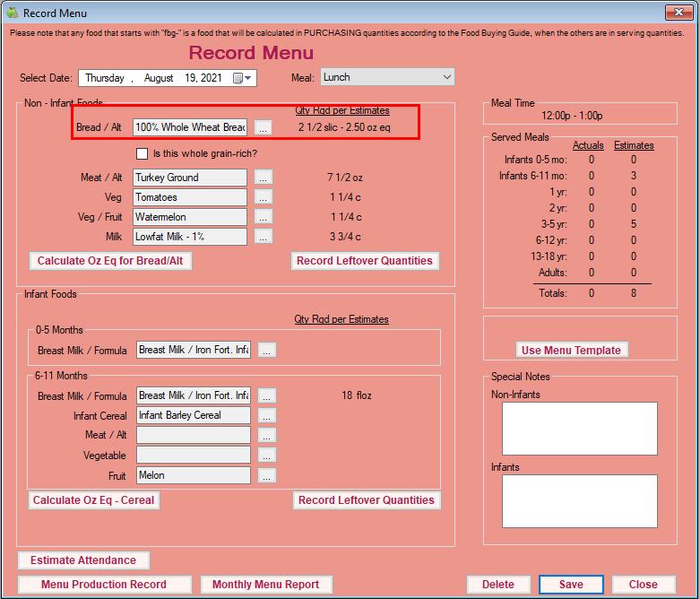The width and height of the screenshot is (700, 599).
Task: Click the Close button at bottom
Action: [x=644, y=585]
